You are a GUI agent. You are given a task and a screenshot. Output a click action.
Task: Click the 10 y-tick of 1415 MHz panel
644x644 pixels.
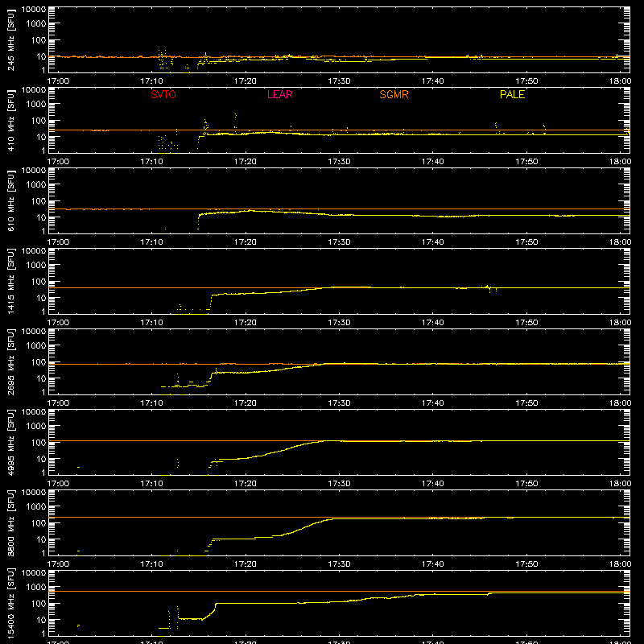point(41,298)
